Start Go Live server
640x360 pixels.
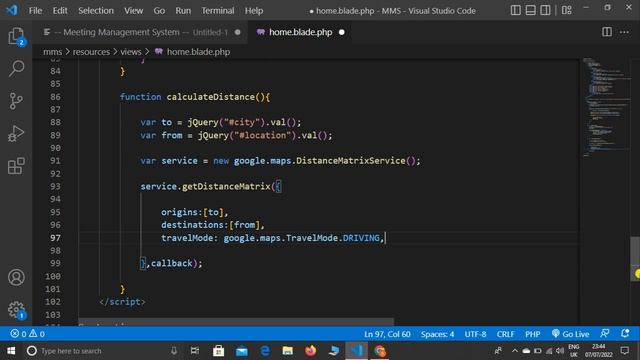(x=570, y=334)
